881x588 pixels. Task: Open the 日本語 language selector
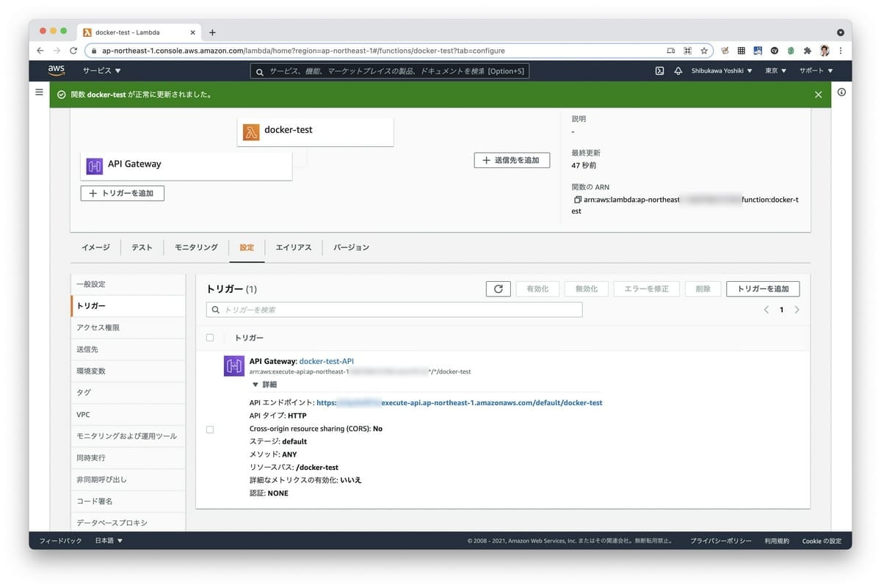109,540
